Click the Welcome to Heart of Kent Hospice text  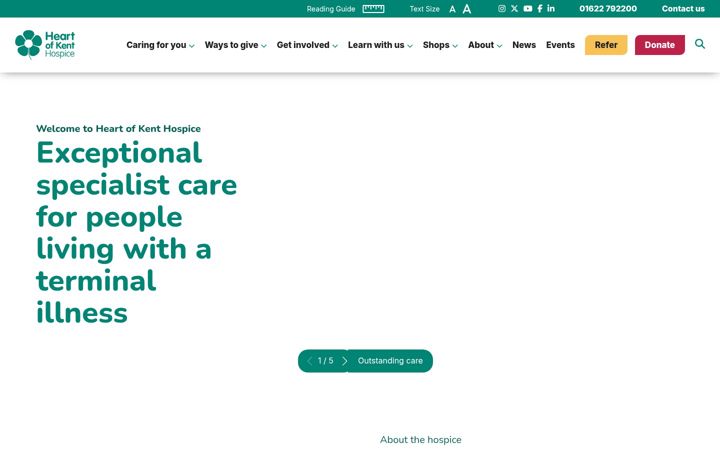118,129
